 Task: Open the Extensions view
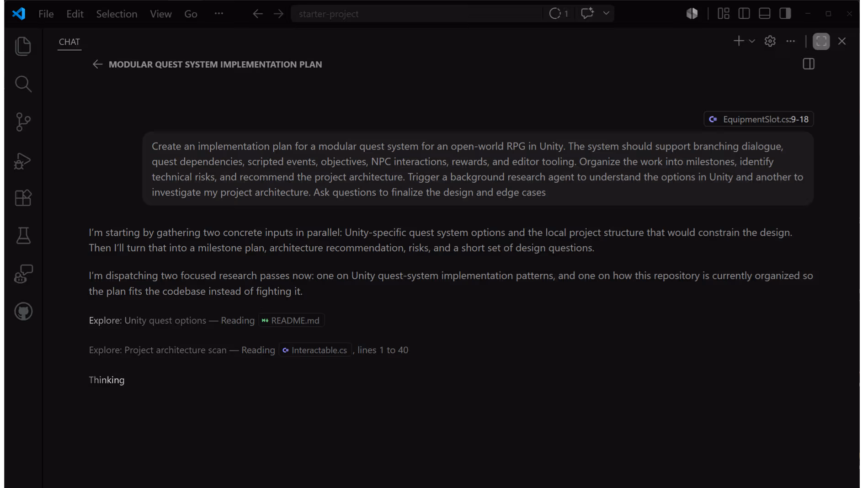coord(23,198)
